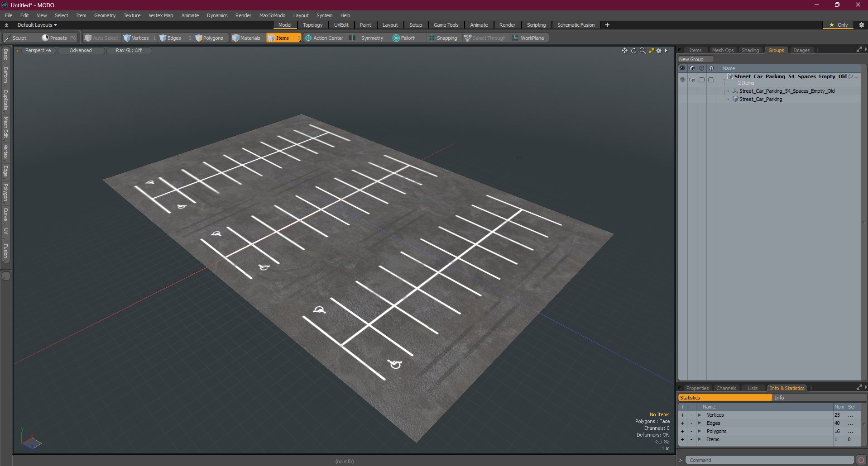Open the Schematic Fusion layout tab
This screenshot has width=868, height=466.
pos(576,25)
